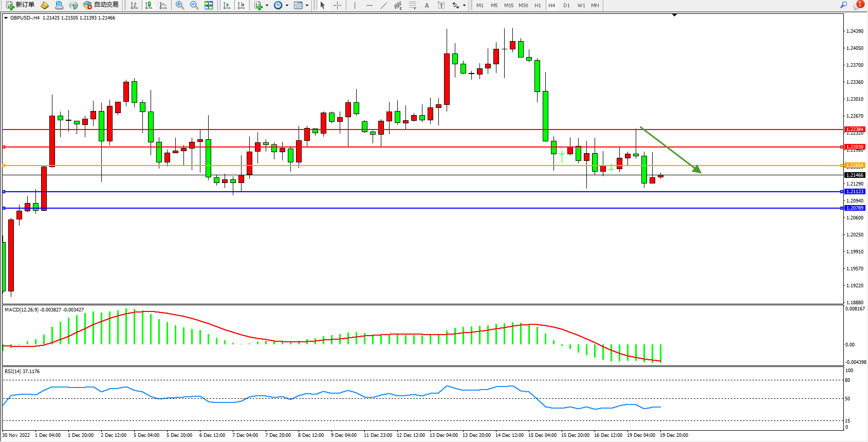Open the indicators list dropdown arrow
This screenshot has height=442, width=868.
(267, 6)
